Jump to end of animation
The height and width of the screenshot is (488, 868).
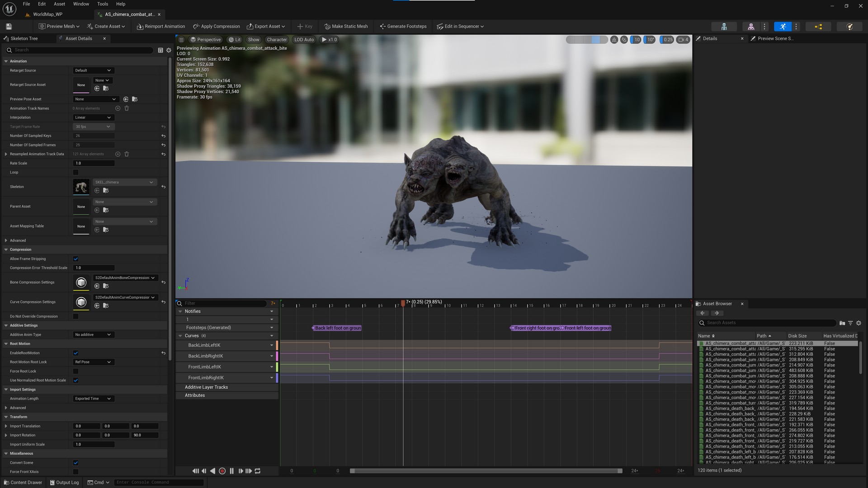coord(249,471)
